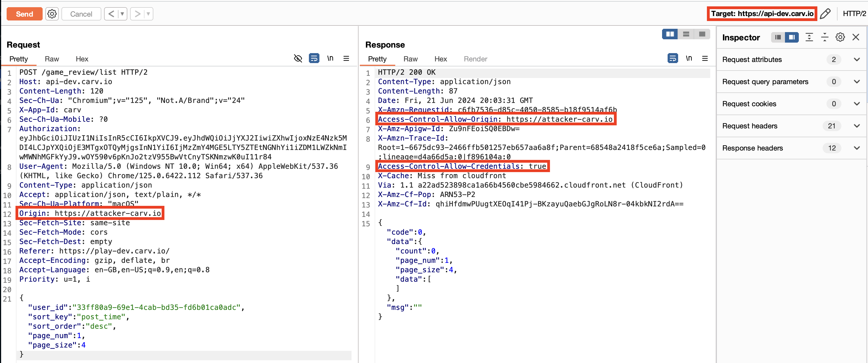Collapse all Inspector sections icon
Image resolution: width=868 pixels, height=363 pixels.
click(825, 37)
